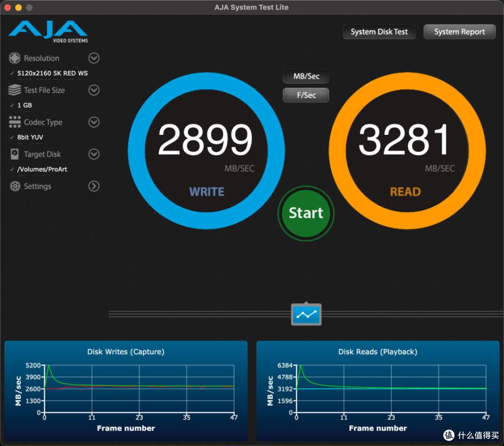The width and height of the screenshot is (504, 446).
Task: Click the Target Disk label
Action: (x=42, y=154)
